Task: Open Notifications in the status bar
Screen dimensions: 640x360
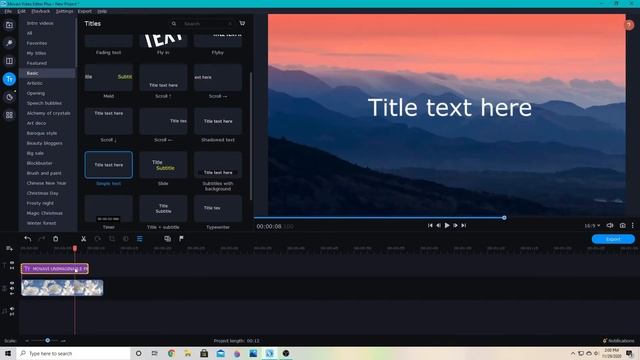Action: [618, 340]
